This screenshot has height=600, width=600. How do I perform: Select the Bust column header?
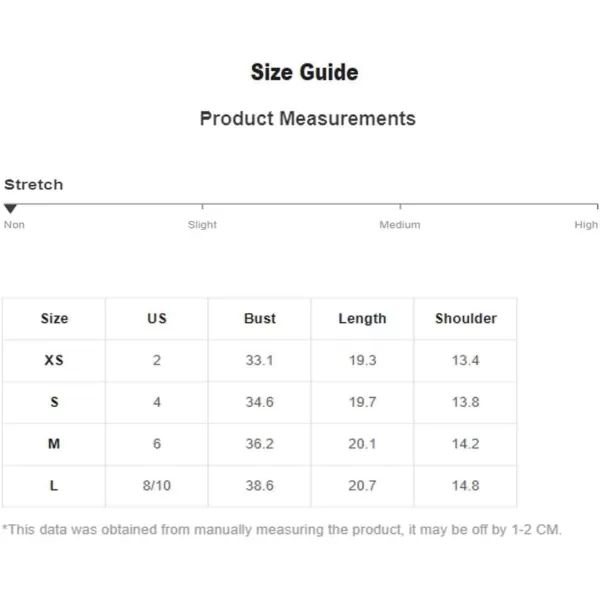pos(260,318)
